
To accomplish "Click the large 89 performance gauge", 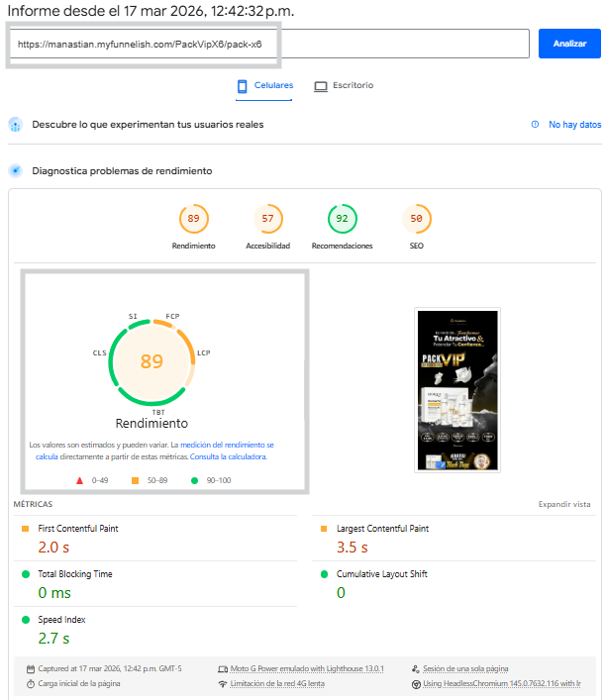I will point(151,361).
